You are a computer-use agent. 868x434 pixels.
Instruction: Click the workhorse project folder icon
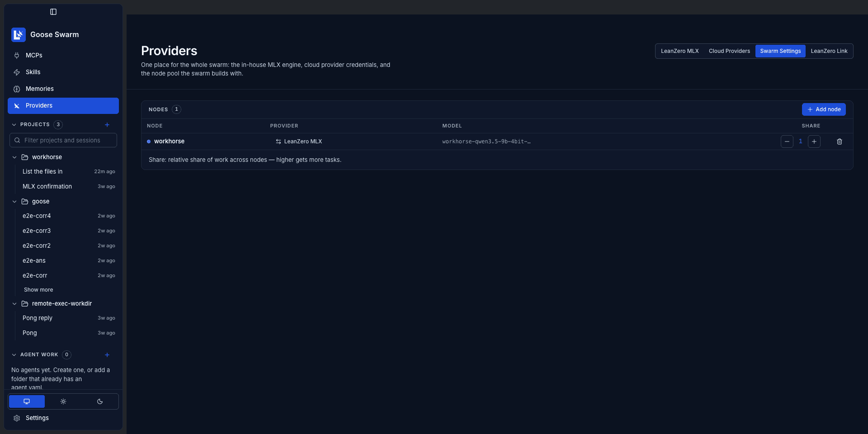pos(25,157)
